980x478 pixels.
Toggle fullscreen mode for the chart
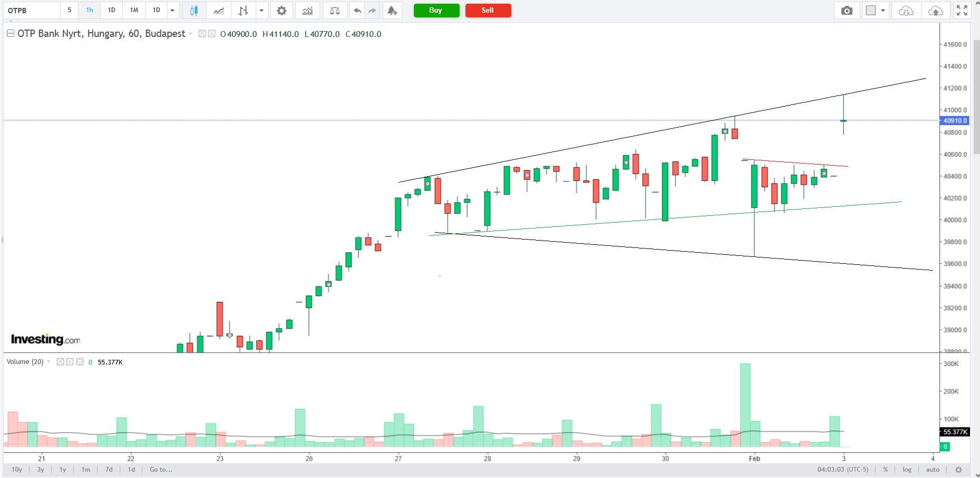coord(962,11)
